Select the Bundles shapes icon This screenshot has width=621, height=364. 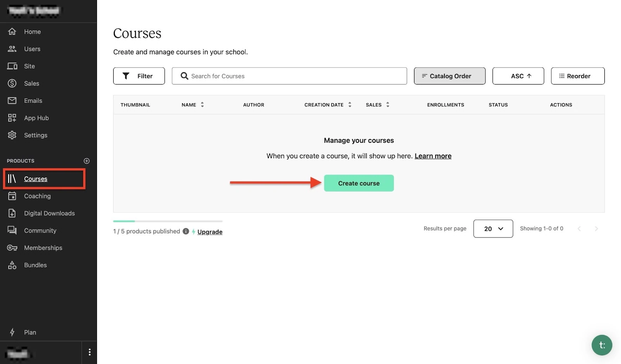tap(12, 265)
